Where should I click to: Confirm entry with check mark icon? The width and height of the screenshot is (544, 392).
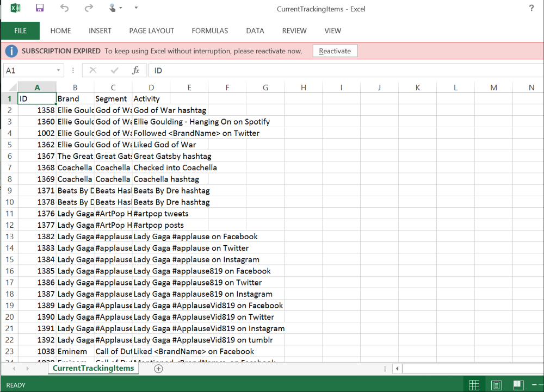(x=114, y=70)
